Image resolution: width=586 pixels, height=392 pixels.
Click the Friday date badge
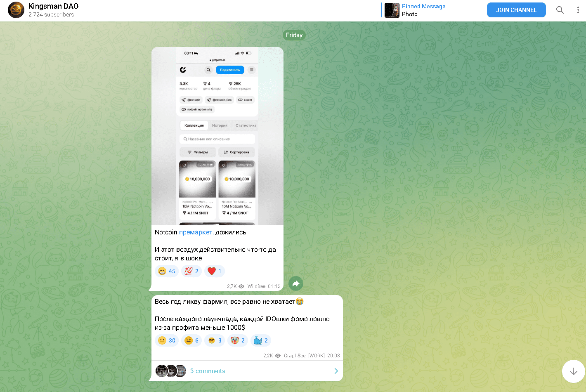point(294,35)
